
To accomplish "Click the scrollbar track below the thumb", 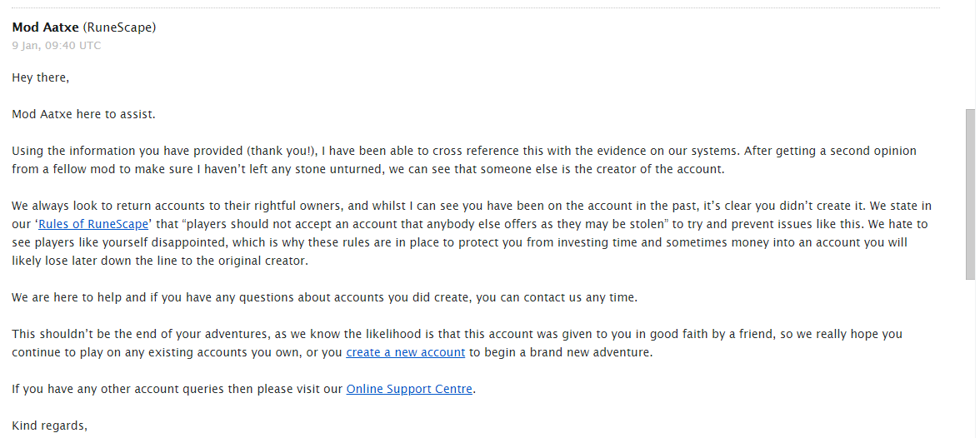I will click(x=970, y=358).
